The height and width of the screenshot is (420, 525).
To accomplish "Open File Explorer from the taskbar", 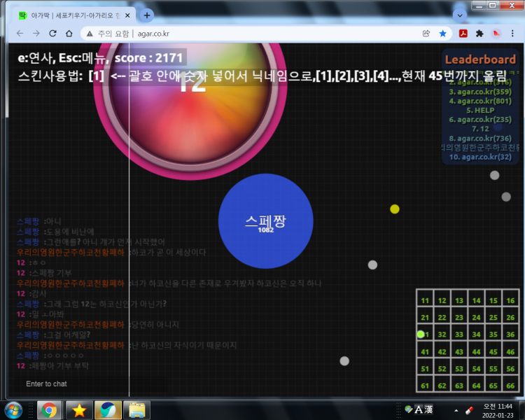I will 137,410.
